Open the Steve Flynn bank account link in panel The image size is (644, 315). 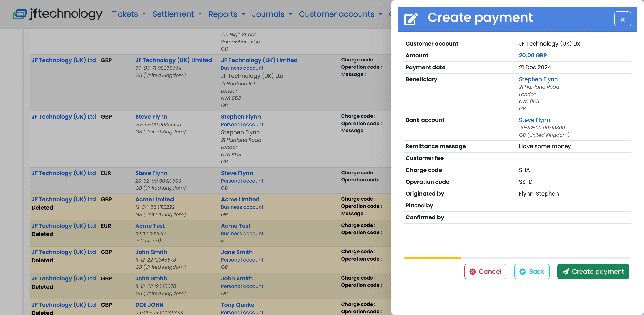[534, 120]
